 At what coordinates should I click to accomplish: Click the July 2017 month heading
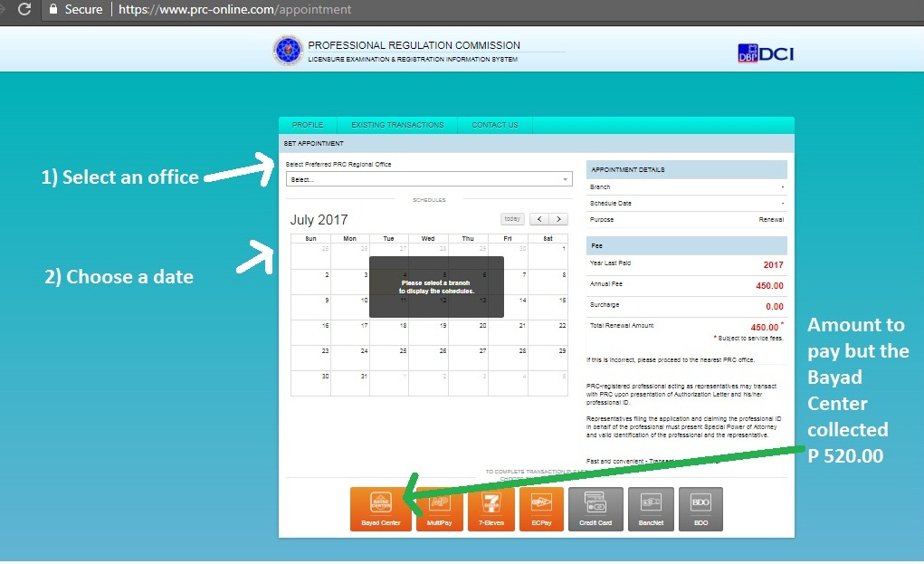[x=319, y=220]
